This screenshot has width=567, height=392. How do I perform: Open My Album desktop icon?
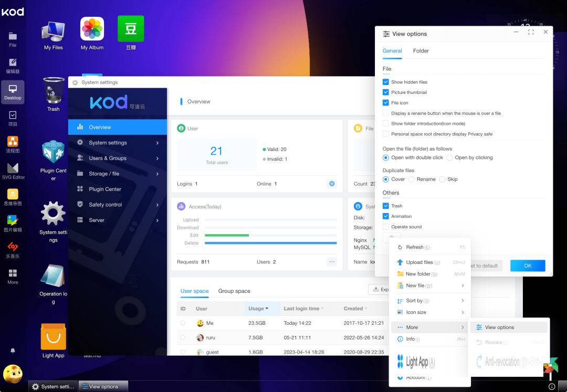(92, 33)
